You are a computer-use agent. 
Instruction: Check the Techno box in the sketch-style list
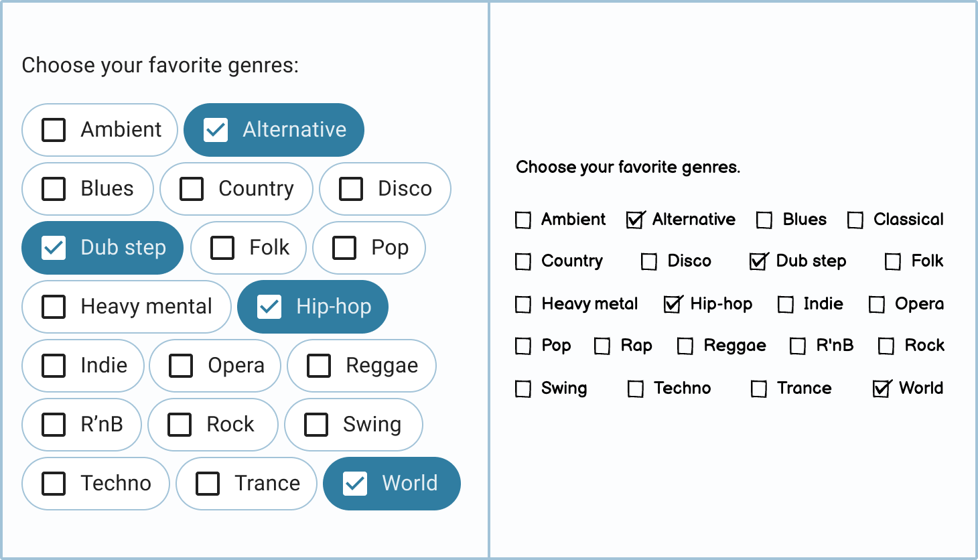636,389
